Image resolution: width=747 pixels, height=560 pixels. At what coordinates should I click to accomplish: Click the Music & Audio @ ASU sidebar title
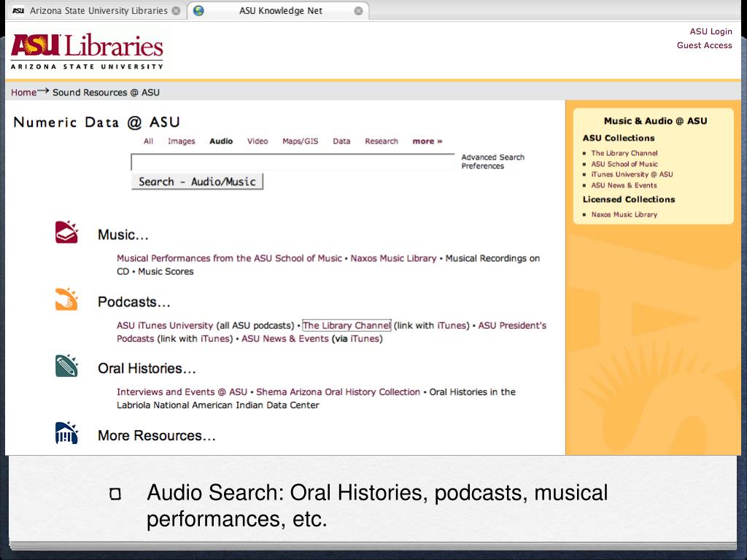655,121
